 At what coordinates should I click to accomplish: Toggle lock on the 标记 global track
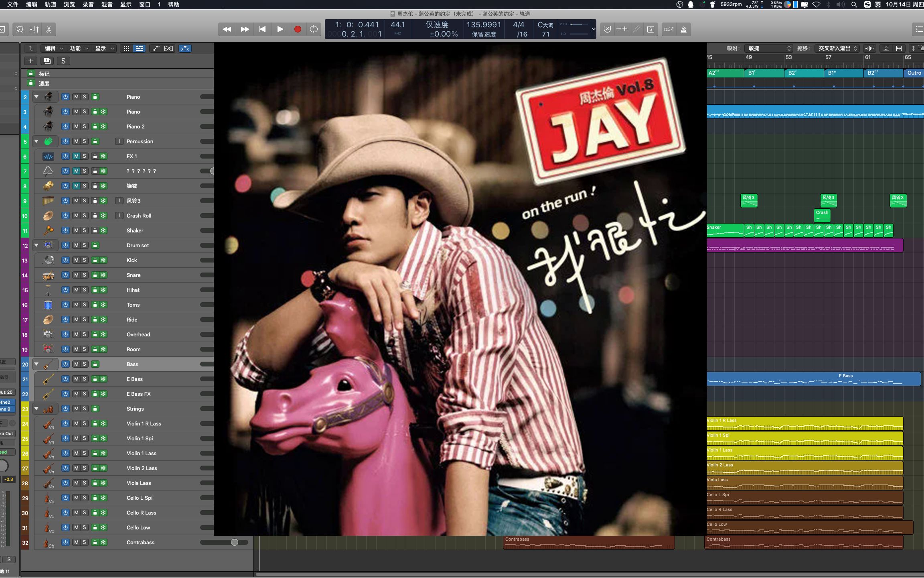[31, 73]
